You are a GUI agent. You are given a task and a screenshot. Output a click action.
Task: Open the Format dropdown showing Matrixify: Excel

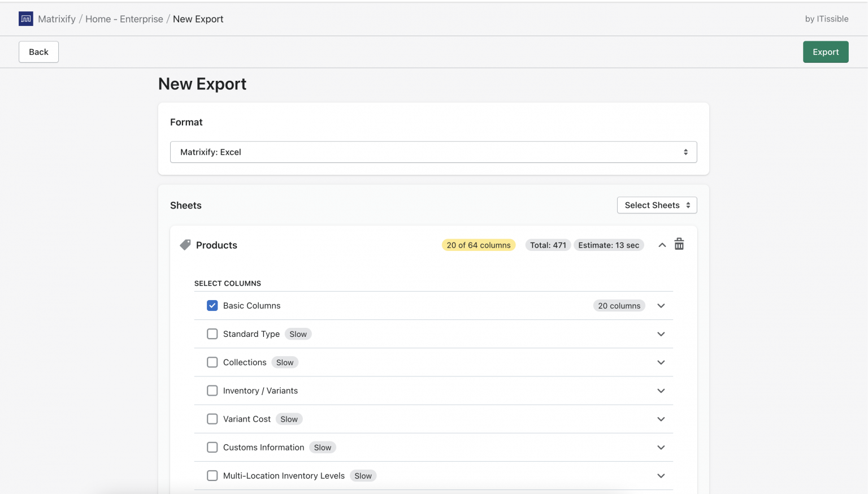tap(433, 151)
